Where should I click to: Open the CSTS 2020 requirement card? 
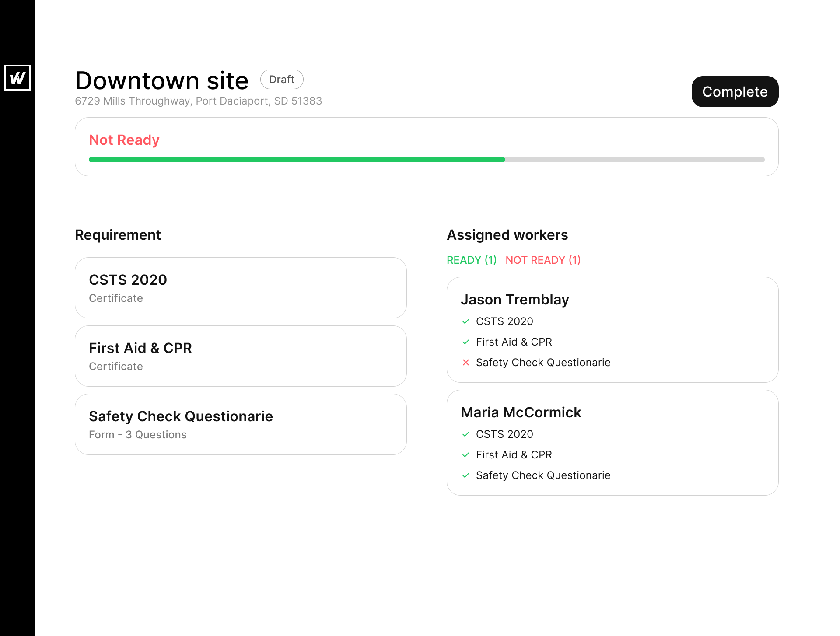pyautogui.click(x=241, y=288)
